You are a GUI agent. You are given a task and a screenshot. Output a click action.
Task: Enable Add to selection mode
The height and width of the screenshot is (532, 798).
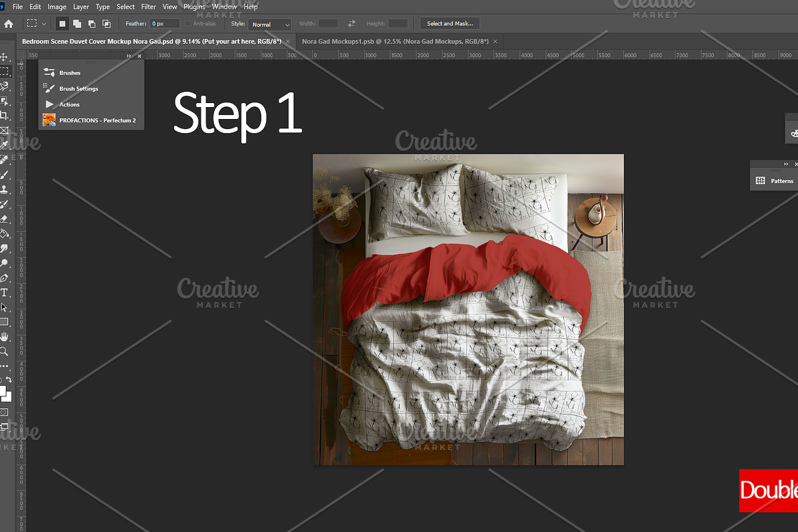(76, 24)
